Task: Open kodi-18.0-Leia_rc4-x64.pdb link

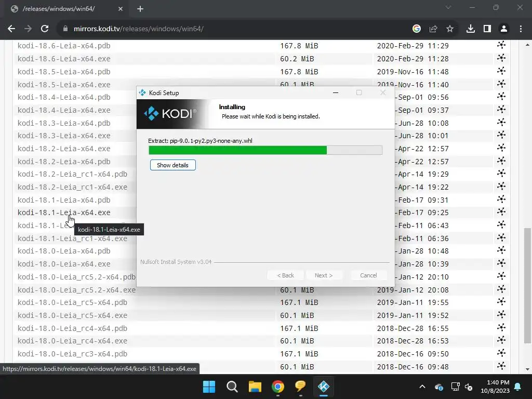Action: [x=72, y=328]
